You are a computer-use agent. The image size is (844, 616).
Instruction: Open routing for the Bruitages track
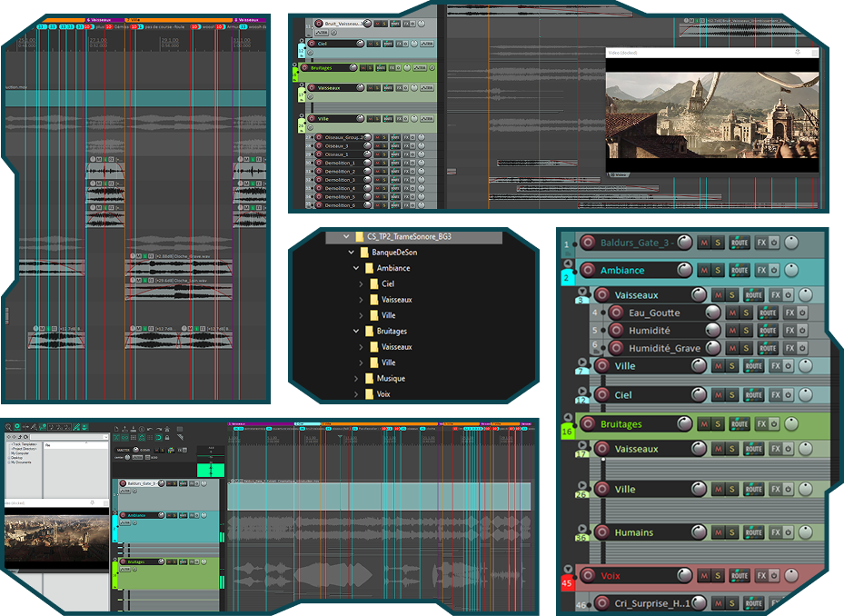click(740, 424)
